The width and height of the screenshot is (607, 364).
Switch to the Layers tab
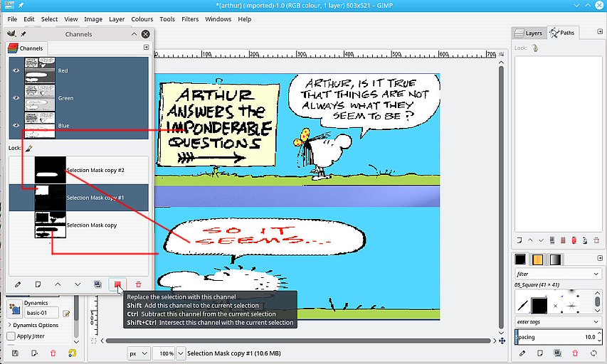click(529, 33)
